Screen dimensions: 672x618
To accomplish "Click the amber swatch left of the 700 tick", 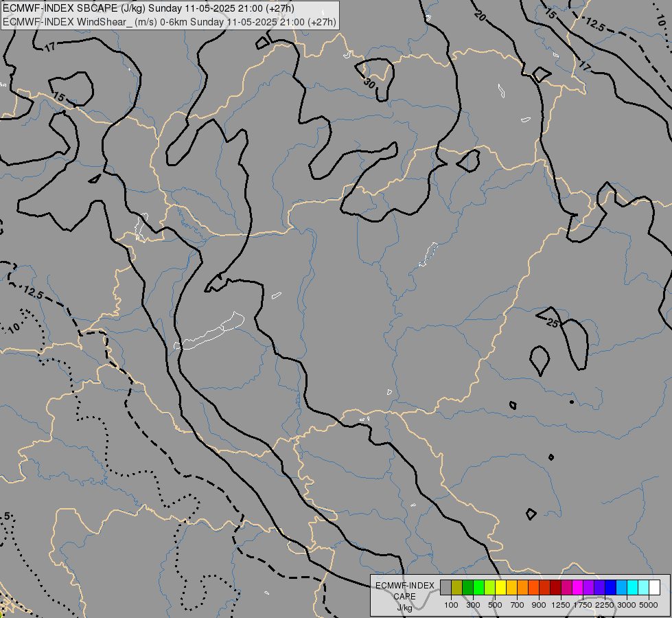I will pos(511,588).
